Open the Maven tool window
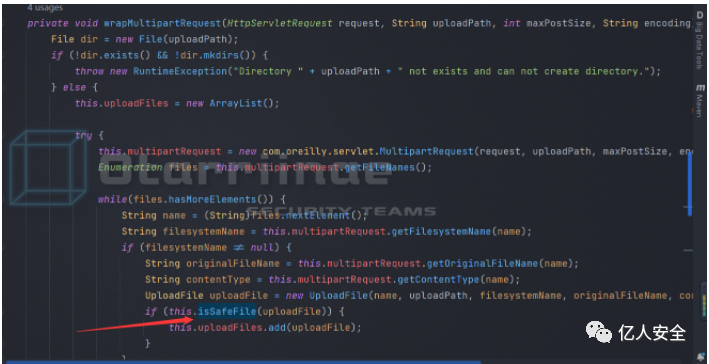 pos(700,100)
